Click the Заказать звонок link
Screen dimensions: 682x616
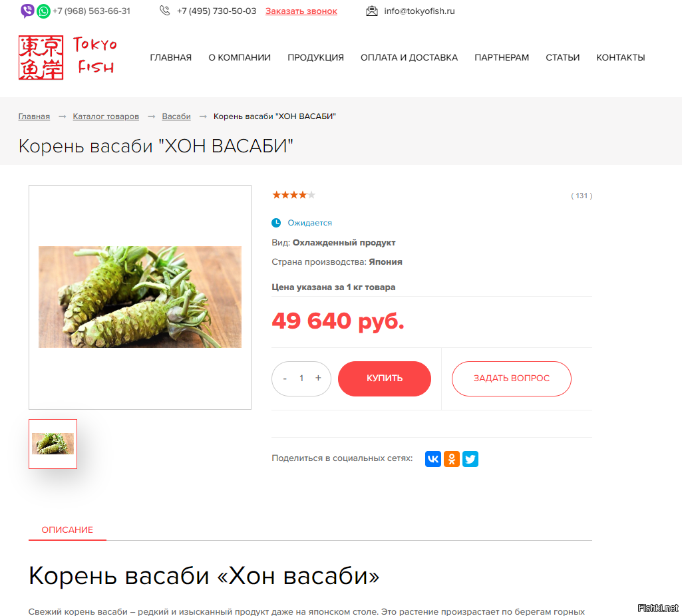point(301,11)
